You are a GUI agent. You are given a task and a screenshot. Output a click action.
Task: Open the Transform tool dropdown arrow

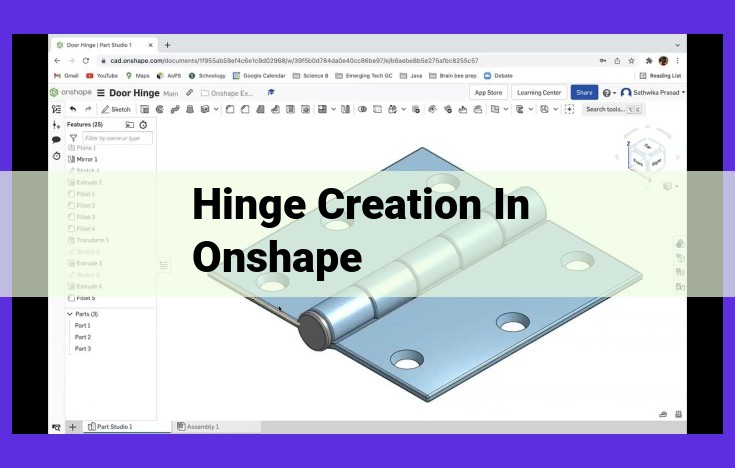[404, 109]
